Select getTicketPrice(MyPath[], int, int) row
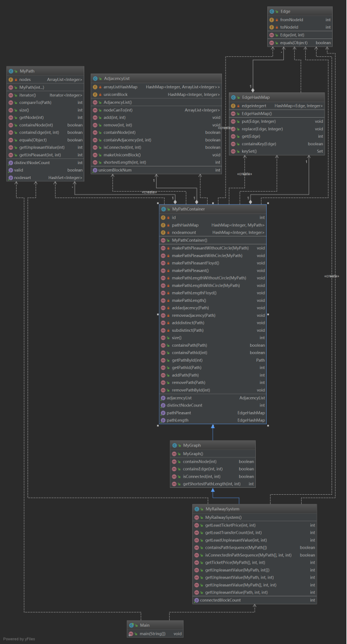Image resolution: width=347 pixels, height=644 pixels. [x=255, y=562]
